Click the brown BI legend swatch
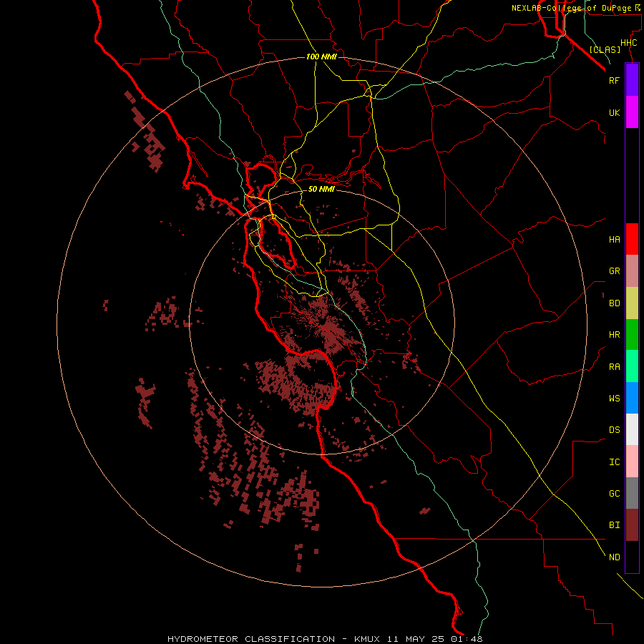Image resolution: width=644 pixels, height=644 pixels. 632,525
